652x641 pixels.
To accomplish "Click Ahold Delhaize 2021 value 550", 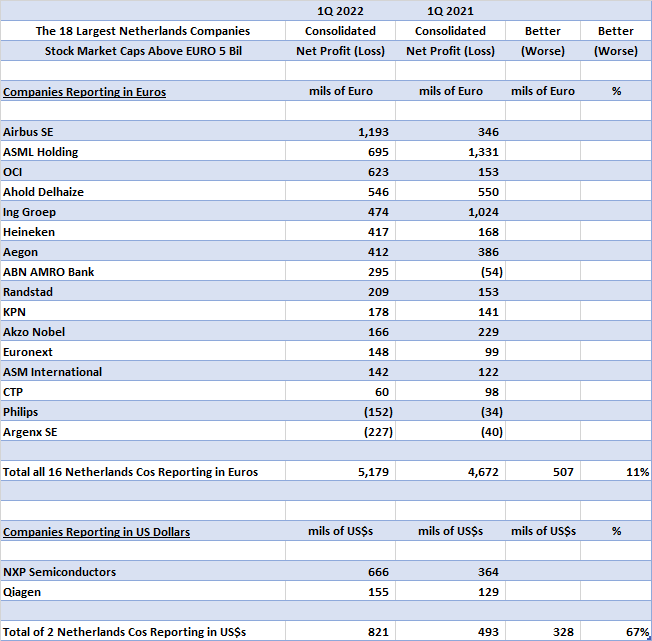I will point(488,192).
